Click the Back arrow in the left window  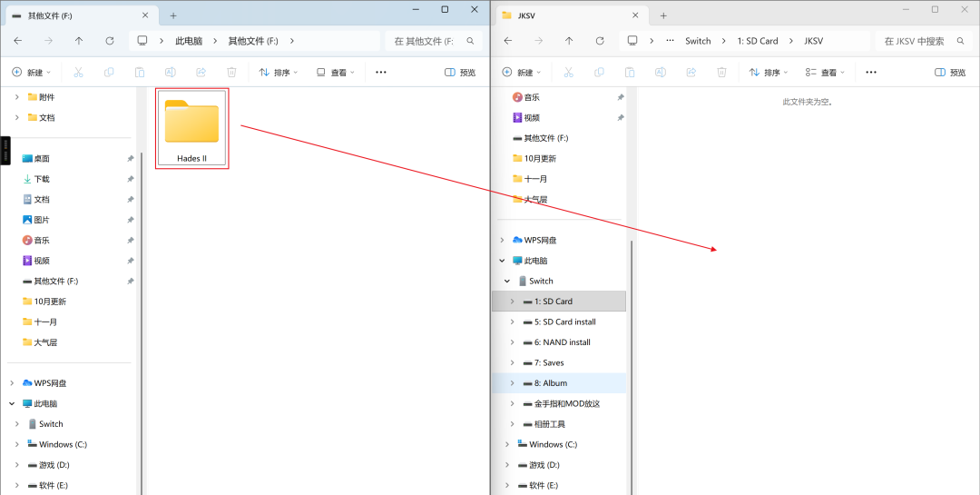click(18, 41)
